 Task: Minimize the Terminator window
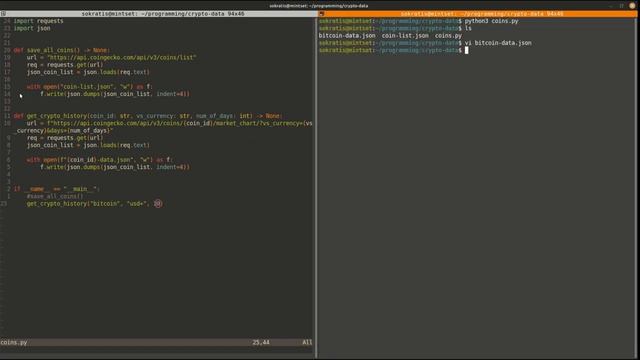coord(611,6)
